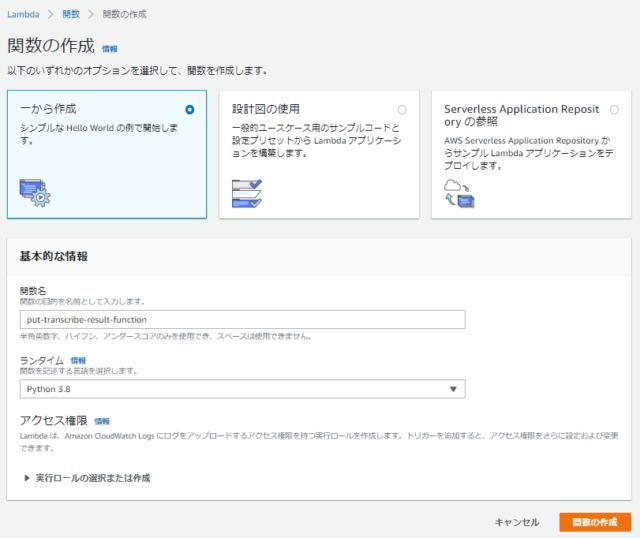Select the 一から作成 radio button
This screenshot has height=538, width=640.
tap(189, 109)
